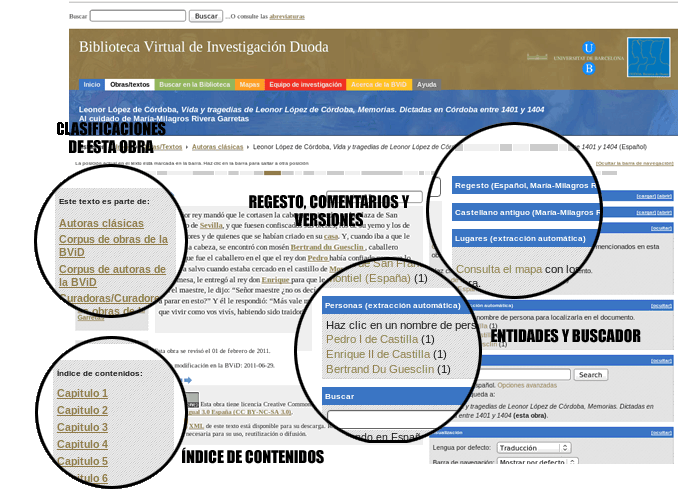Click the Enrique link in the passage
Screen dimensions: 678x491
tap(275, 280)
